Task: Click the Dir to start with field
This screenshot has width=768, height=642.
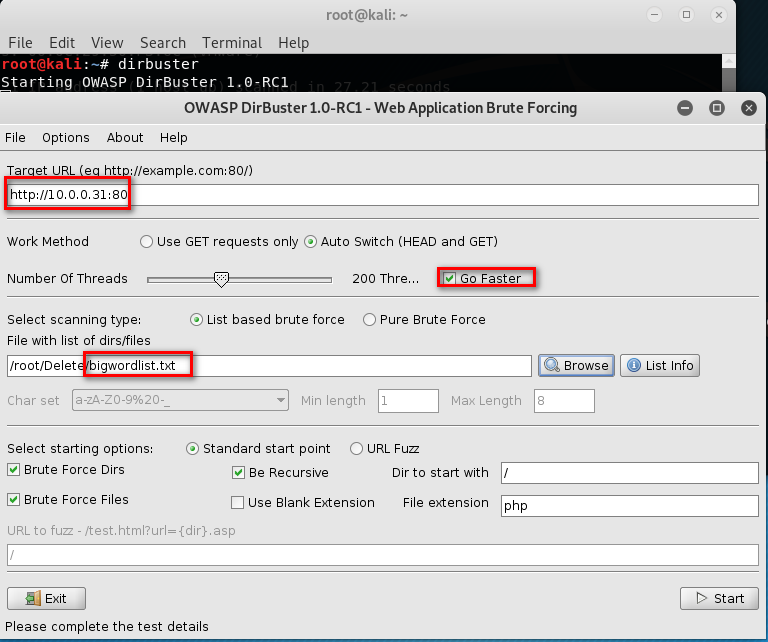Action: pos(630,473)
